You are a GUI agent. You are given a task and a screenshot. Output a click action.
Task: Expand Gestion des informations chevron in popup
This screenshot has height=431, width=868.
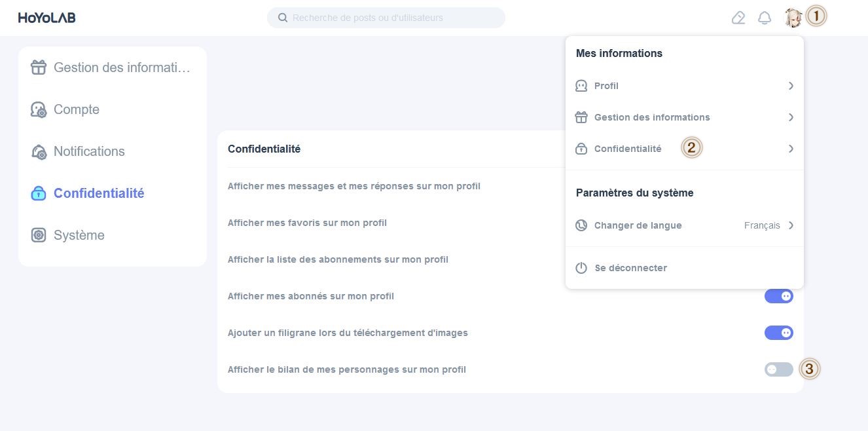(791, 117)
